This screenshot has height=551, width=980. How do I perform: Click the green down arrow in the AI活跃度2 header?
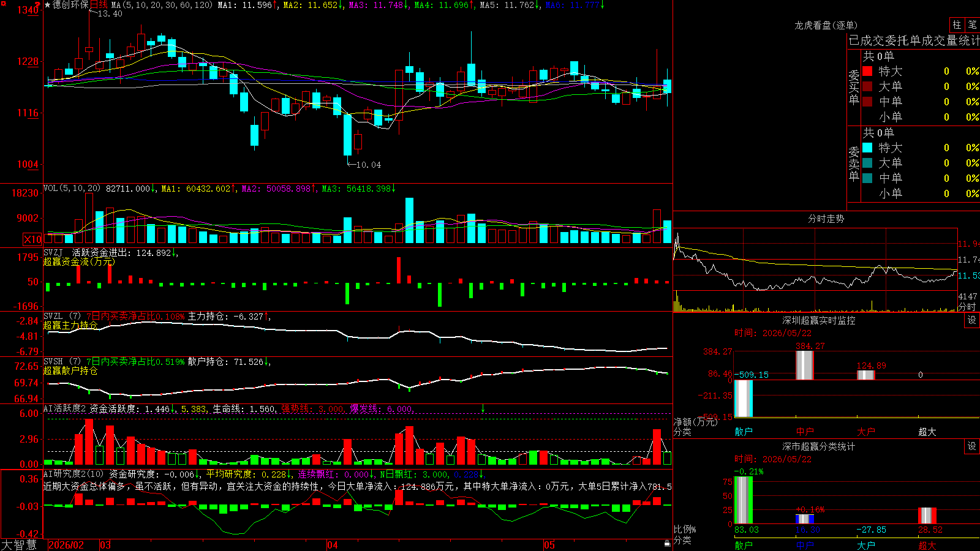(483, 408)
